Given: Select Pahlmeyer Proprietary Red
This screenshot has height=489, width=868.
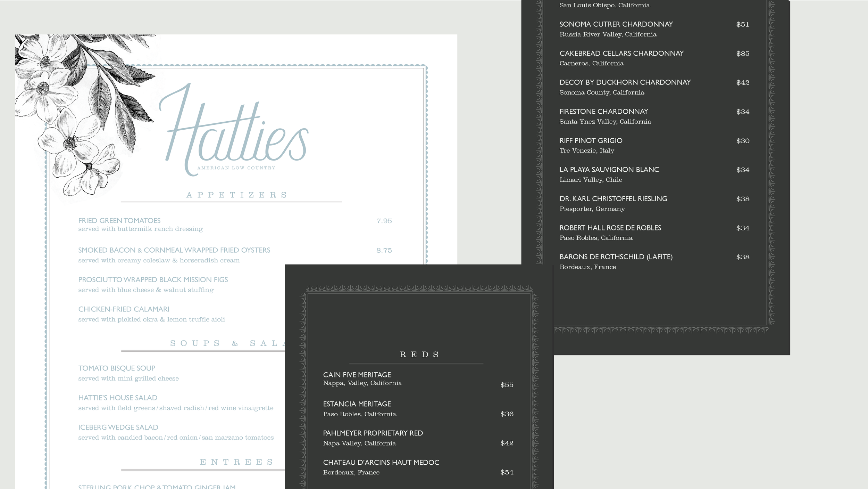Looking at the screenshot, I should coord(373,433).
